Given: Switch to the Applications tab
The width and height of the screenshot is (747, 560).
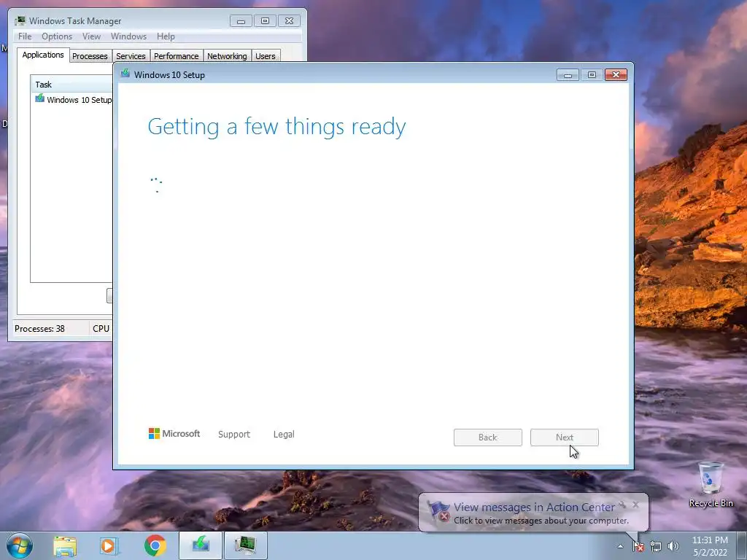Looking at the screenshot, I should click(43, 55).
